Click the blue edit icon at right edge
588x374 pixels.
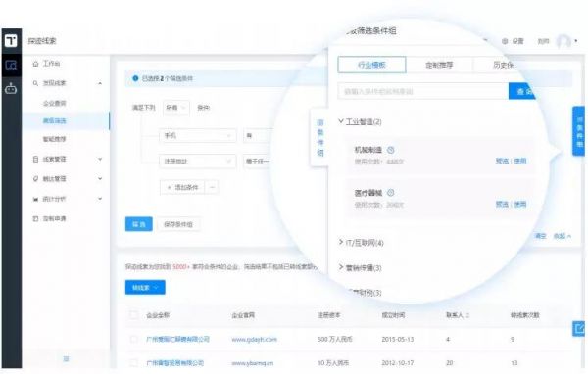click(578, 329)
